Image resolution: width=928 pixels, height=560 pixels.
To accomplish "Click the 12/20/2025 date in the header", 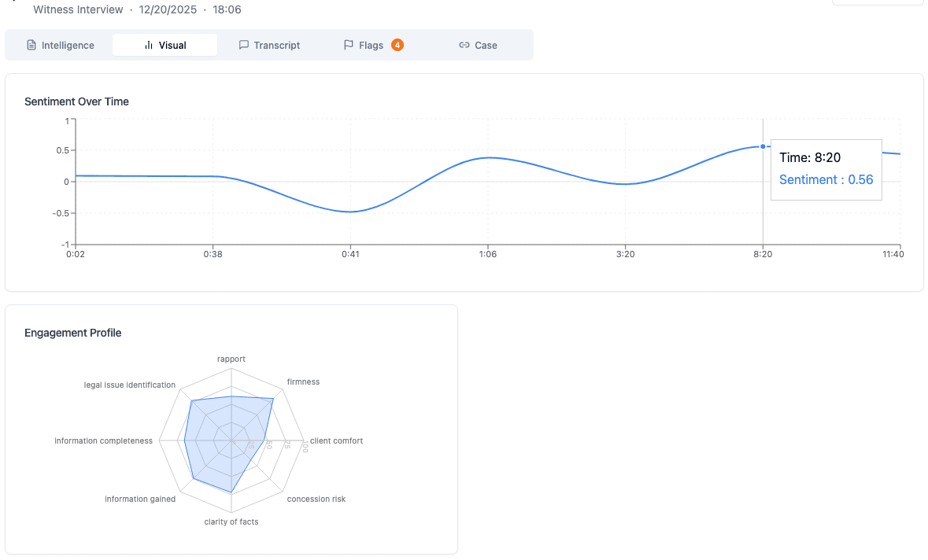I will pos(165,9).
